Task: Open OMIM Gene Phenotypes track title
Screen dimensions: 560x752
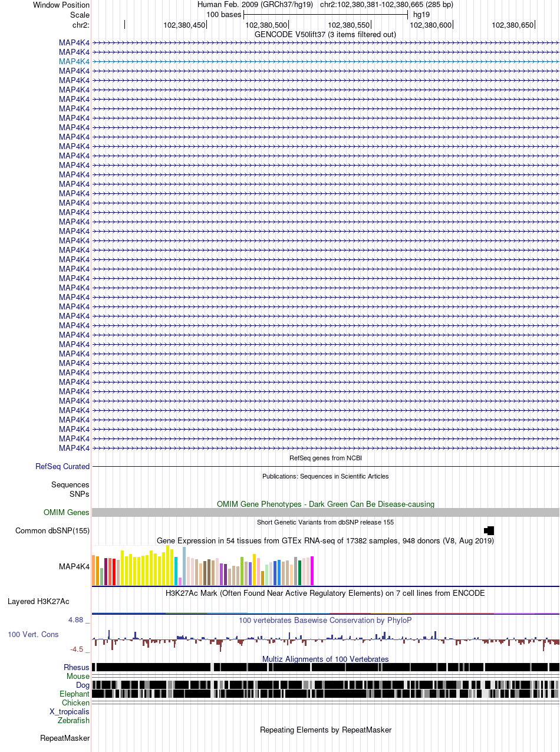Action: (325, 504)
